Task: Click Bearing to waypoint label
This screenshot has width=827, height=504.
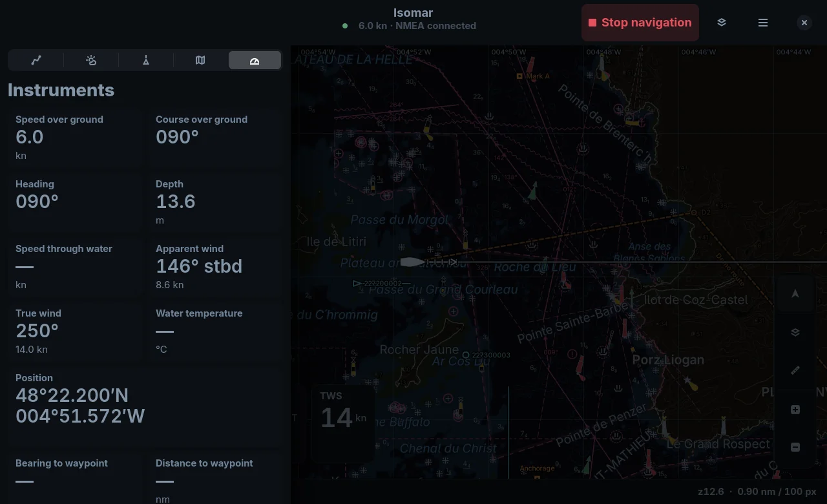Action: 61,463
